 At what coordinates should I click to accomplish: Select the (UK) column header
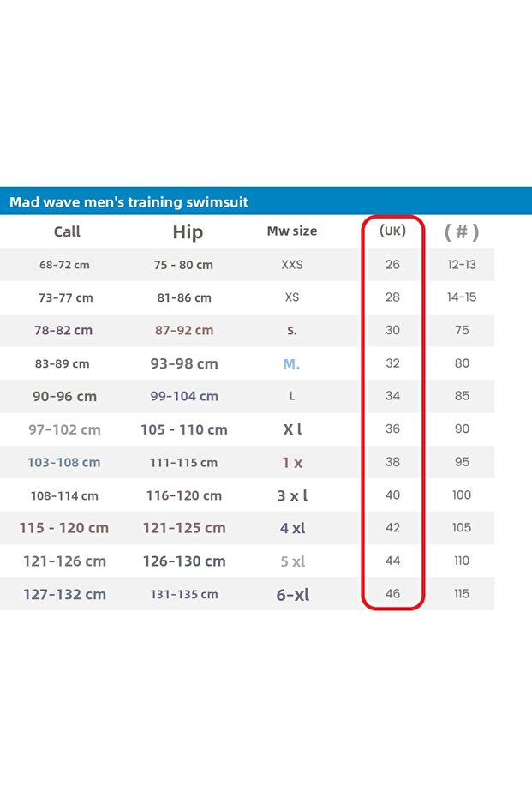pyautogui.click(x=392, y=231)
